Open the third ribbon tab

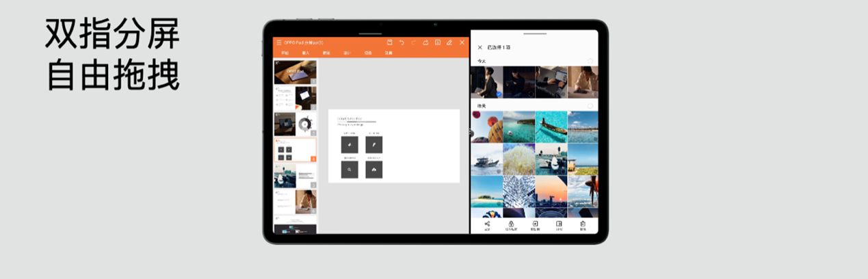click(326, 53)
